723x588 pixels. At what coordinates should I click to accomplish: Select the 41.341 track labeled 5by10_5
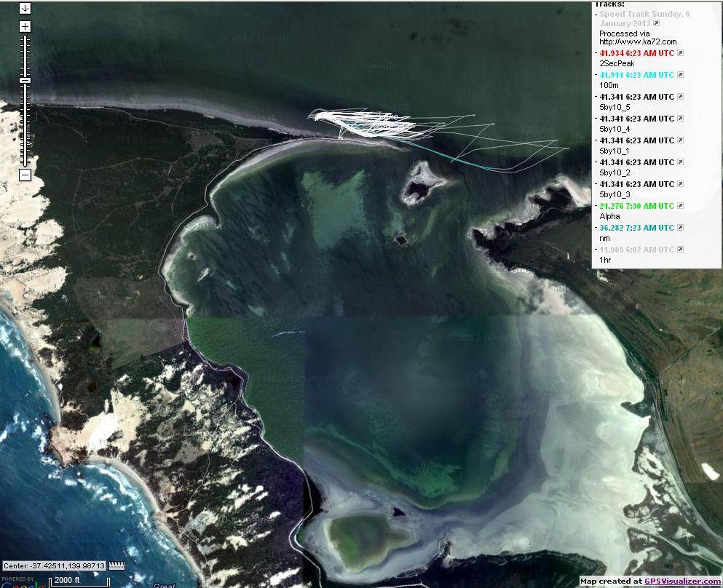[x=636, y=97]
